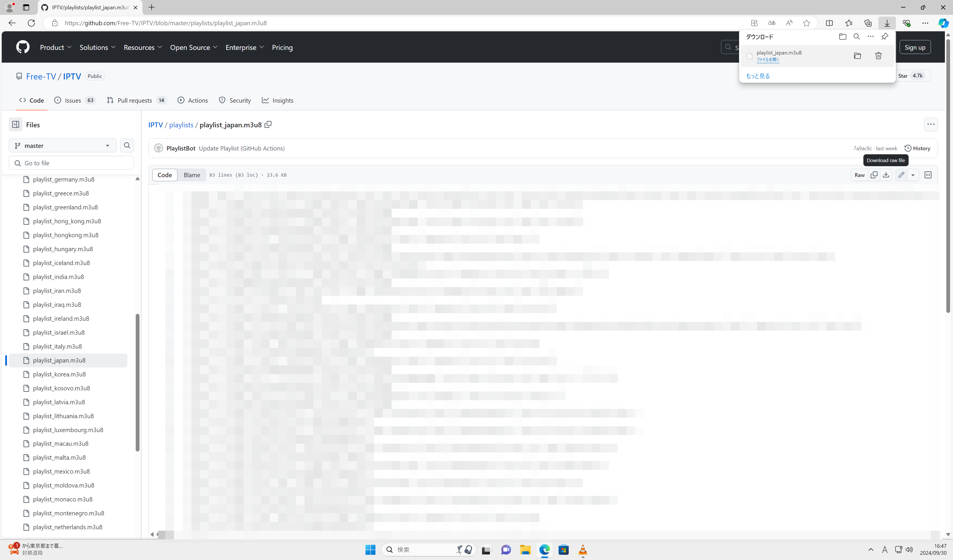
Task: Pin the downloads panel
Action: coord(885,36)
